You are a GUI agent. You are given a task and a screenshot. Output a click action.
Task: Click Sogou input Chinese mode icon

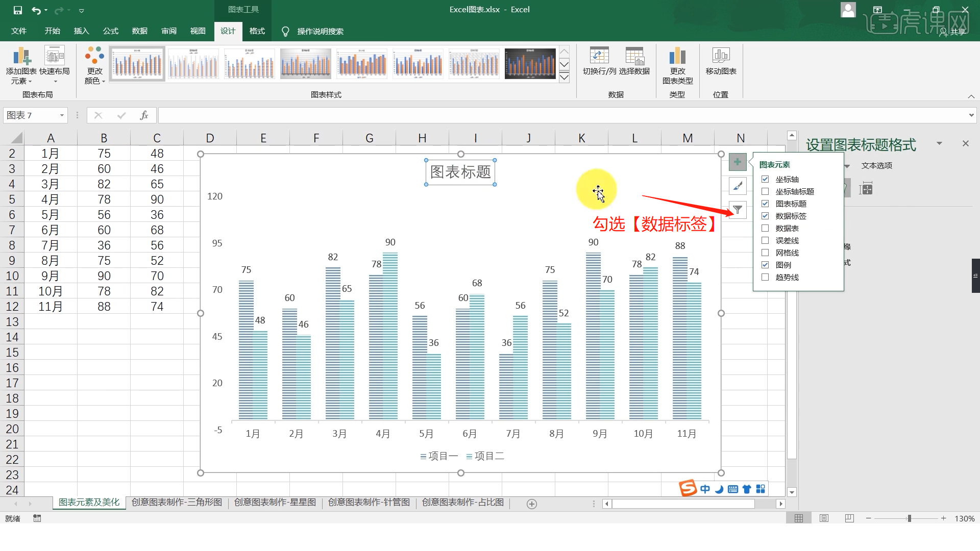[x=705, y=489]
